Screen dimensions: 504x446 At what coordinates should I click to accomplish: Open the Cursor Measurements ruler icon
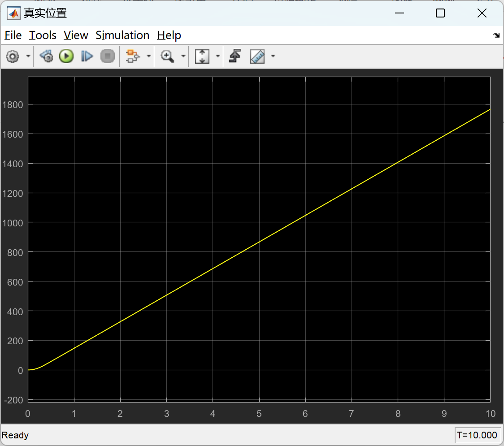(x=257, y=56)
